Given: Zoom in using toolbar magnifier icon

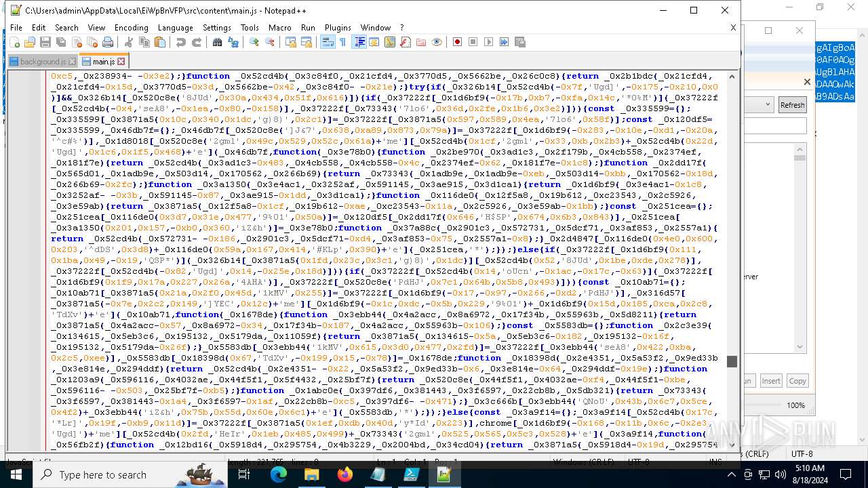Looking at the screenshot, I should [254, 42].
